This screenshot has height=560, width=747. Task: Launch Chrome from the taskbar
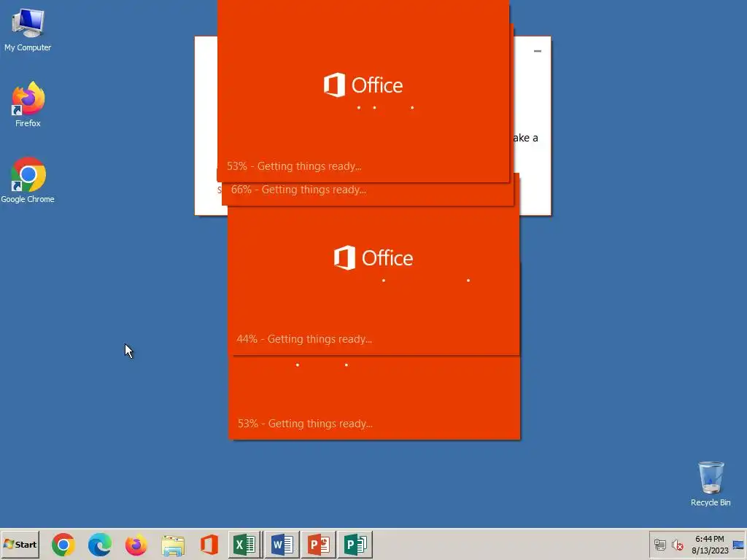63,544
